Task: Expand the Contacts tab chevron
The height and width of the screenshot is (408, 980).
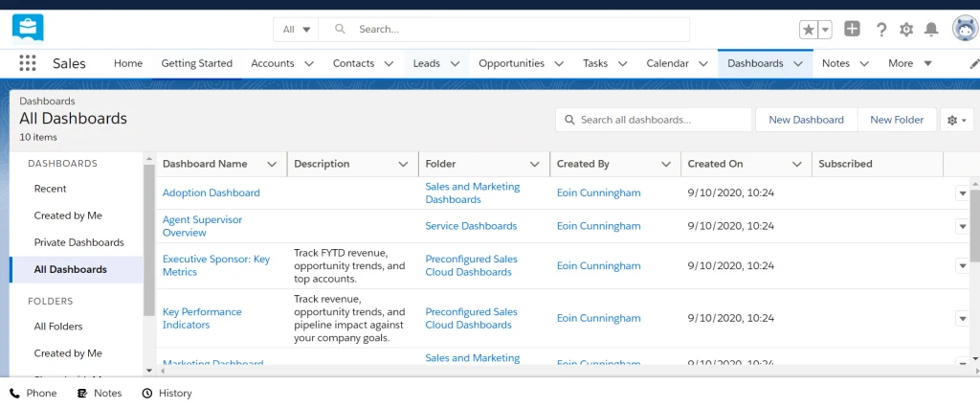Action: 389,64
